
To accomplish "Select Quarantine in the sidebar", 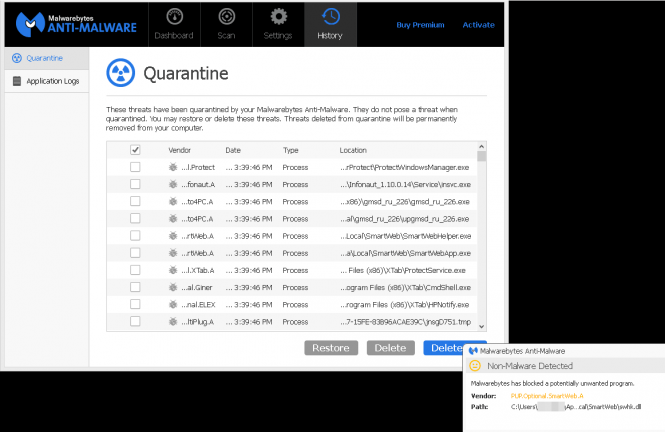I will coord(47,58).
